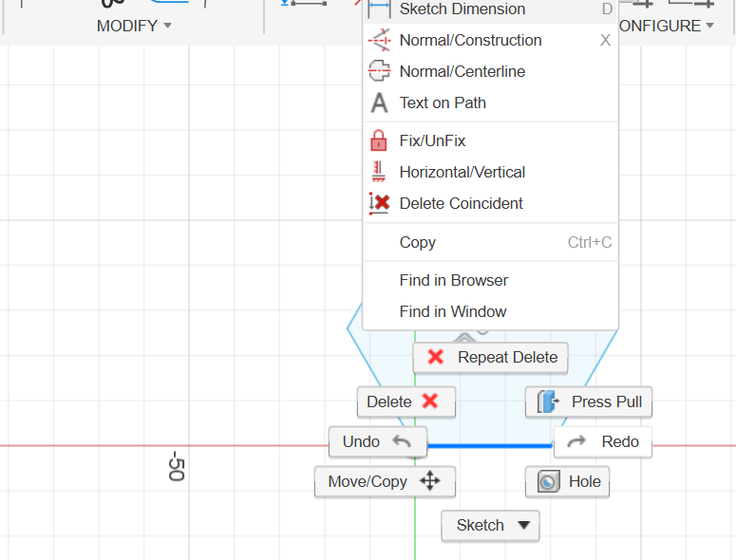Select the highlighted blue sketch line
This screenshot has width=736, height=560.
click(490, 446)
